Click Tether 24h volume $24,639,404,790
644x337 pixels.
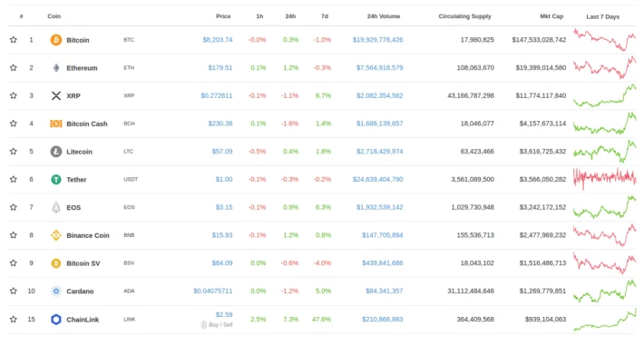pos(378,180)
